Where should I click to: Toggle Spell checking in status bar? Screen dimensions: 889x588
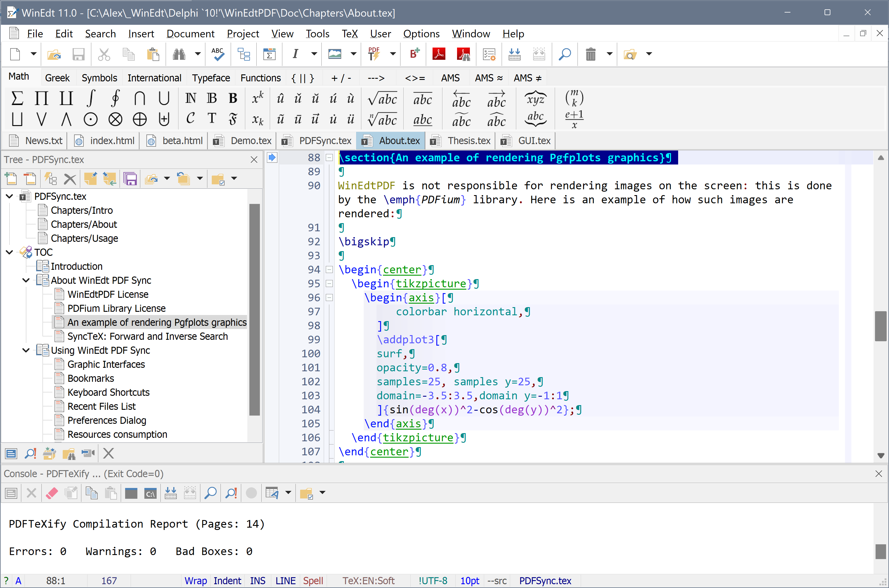pos(313,580)
